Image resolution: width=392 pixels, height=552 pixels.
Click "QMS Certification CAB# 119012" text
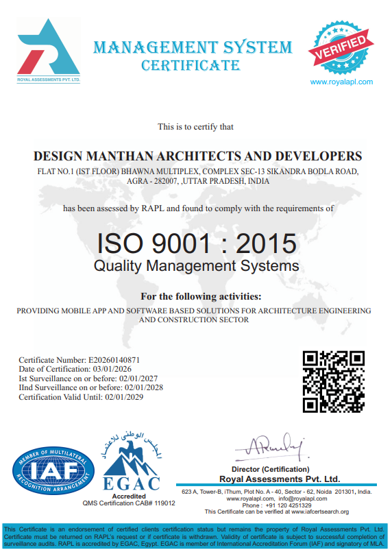coord(129,503)
